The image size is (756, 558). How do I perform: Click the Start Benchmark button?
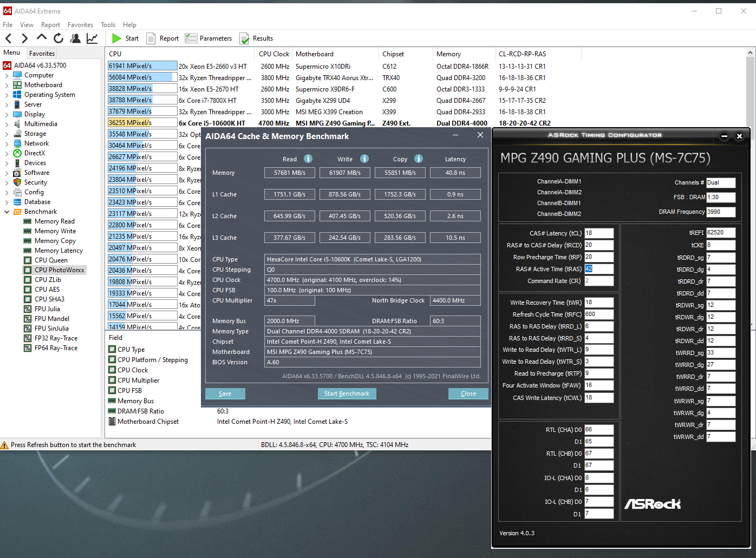(x=347, y=393)
